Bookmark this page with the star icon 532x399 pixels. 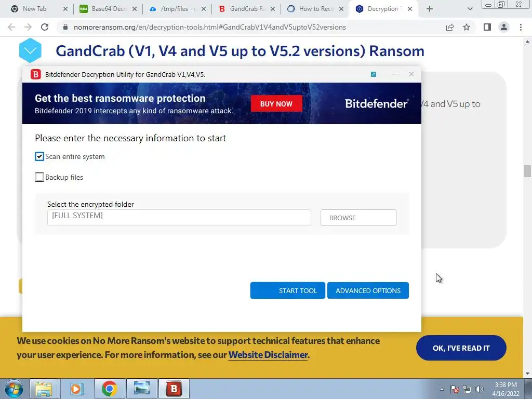[467, 27]
